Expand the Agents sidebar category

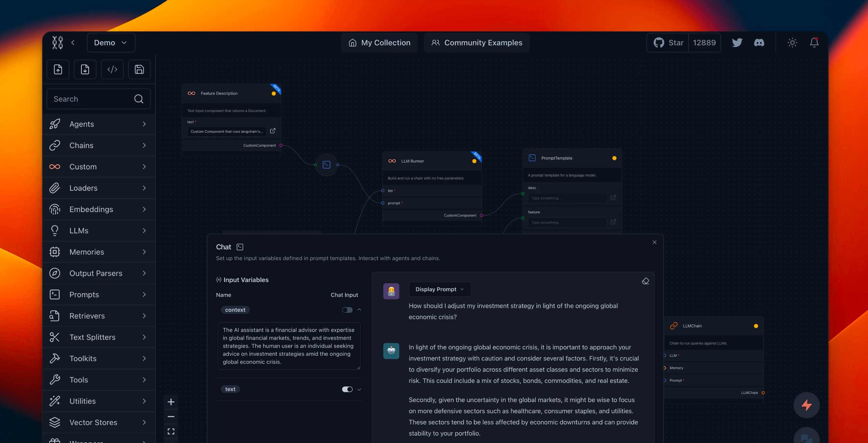99,124
